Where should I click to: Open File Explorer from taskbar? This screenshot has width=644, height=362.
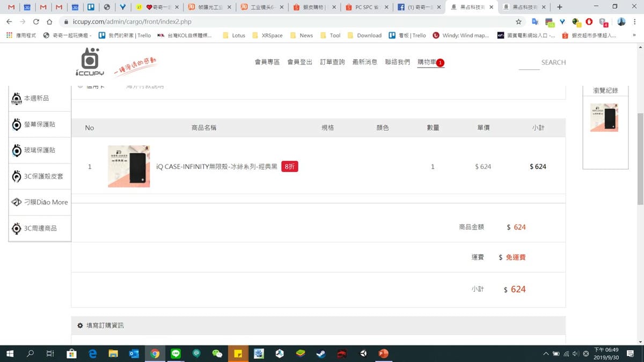pos(113,353)
